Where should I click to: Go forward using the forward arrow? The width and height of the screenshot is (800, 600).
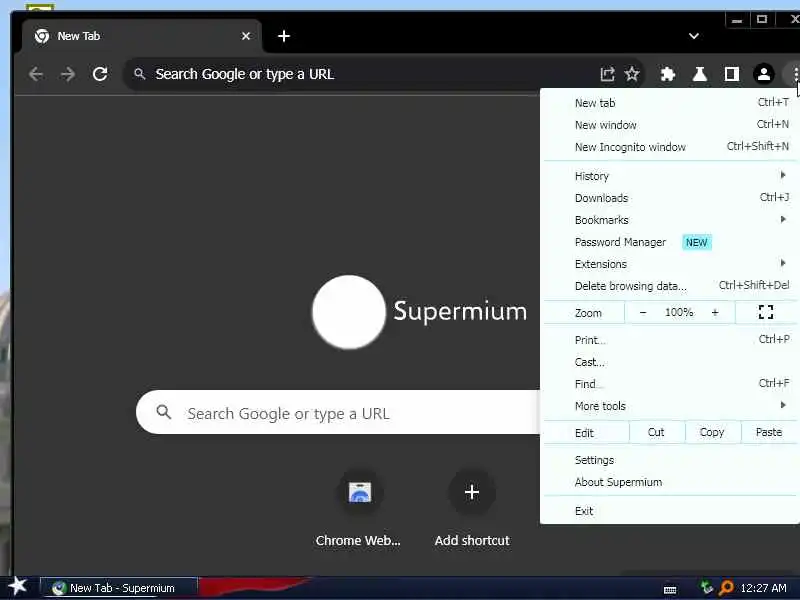[x=67, y=74]
